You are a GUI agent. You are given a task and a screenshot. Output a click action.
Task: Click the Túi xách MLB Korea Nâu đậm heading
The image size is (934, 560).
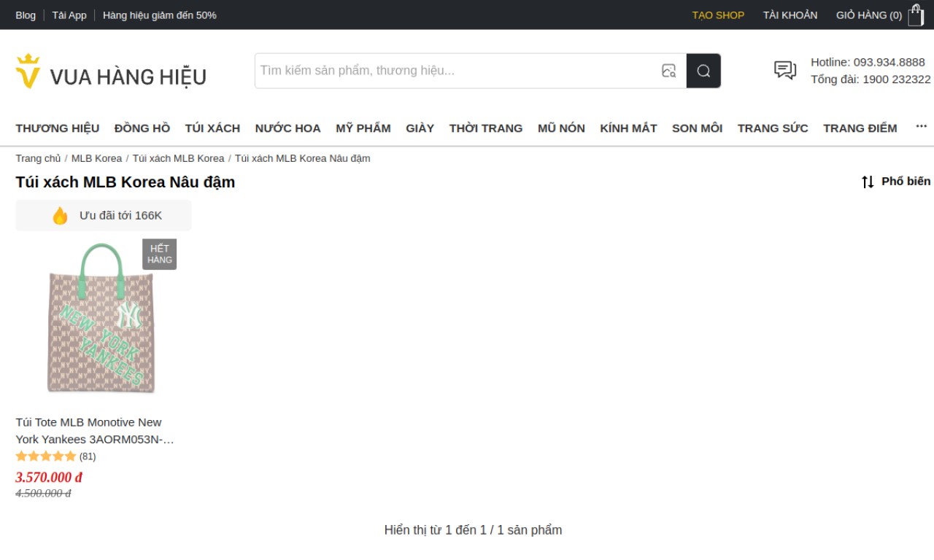coord(126,182)
